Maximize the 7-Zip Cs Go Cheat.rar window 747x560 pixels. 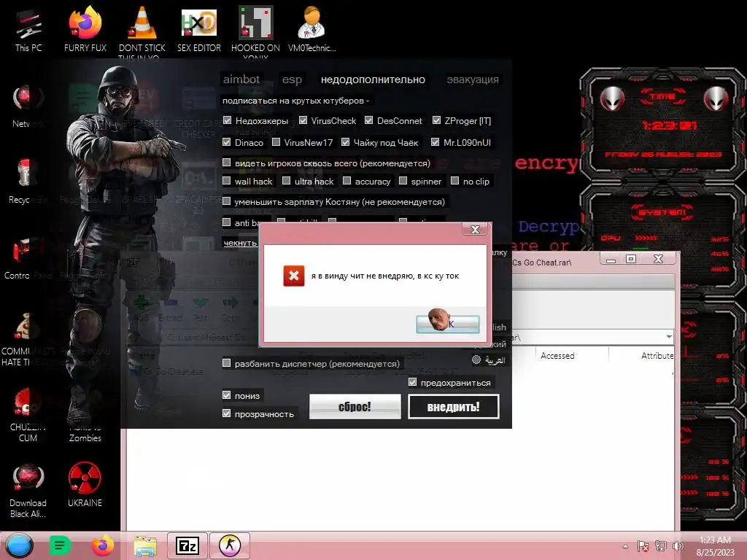(631, 259)
